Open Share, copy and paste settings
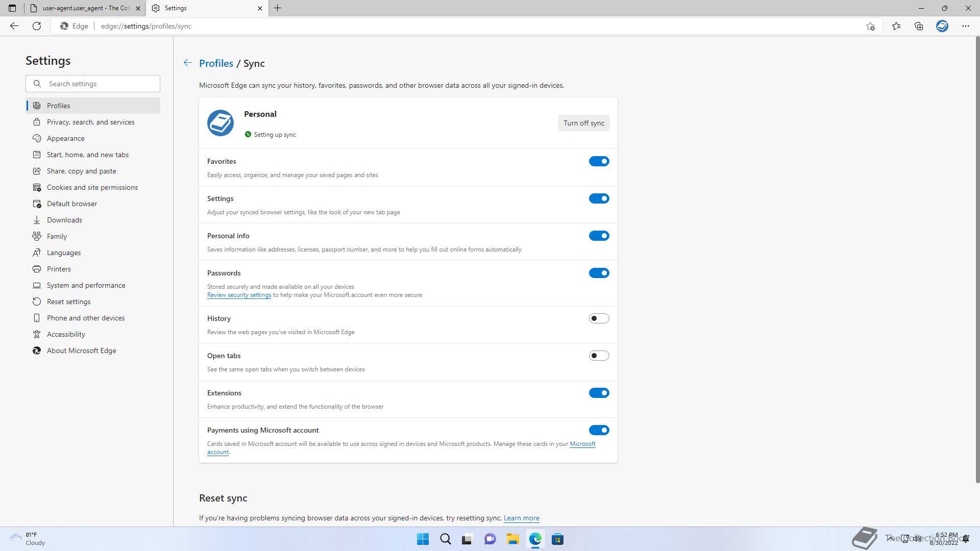Viewport: 980px width, 551px height. (x=93, y=171)
